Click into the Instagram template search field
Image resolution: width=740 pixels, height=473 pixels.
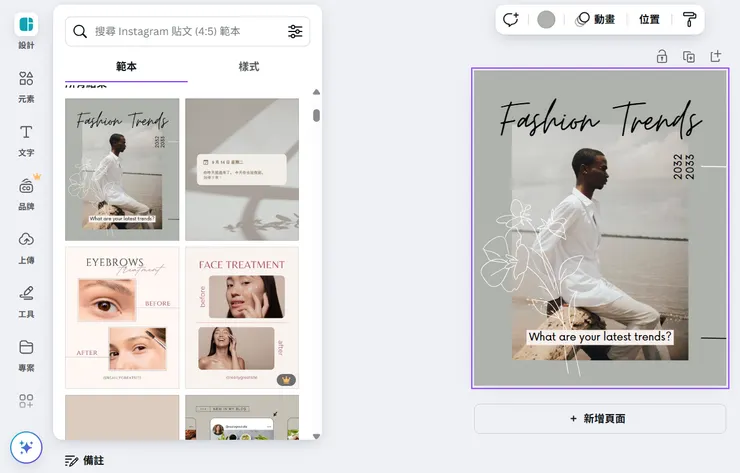click(x=187, y=32)
